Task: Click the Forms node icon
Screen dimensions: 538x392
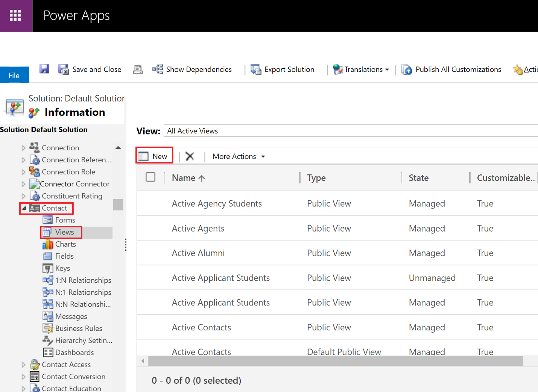Action: click(x=48, y=220)
